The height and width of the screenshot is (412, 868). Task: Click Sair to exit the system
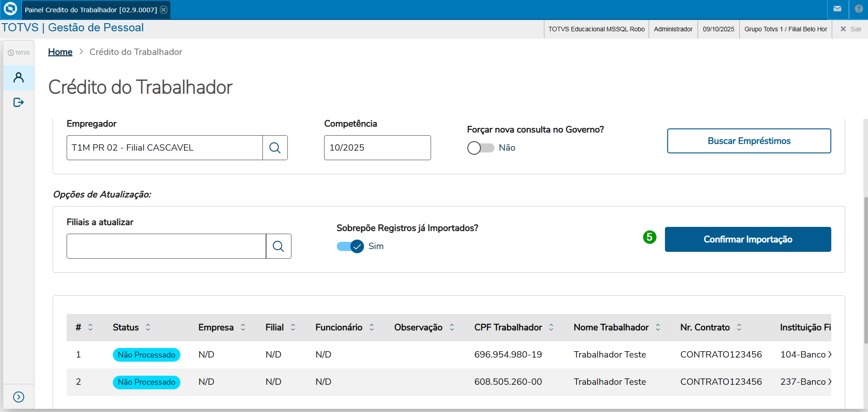point(851,29)
